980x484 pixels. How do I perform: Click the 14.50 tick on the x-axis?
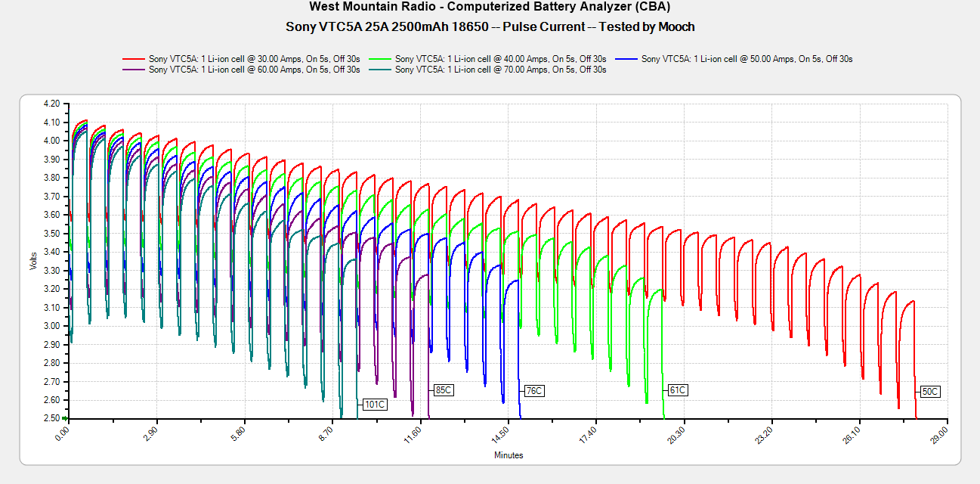coord(500,434)
